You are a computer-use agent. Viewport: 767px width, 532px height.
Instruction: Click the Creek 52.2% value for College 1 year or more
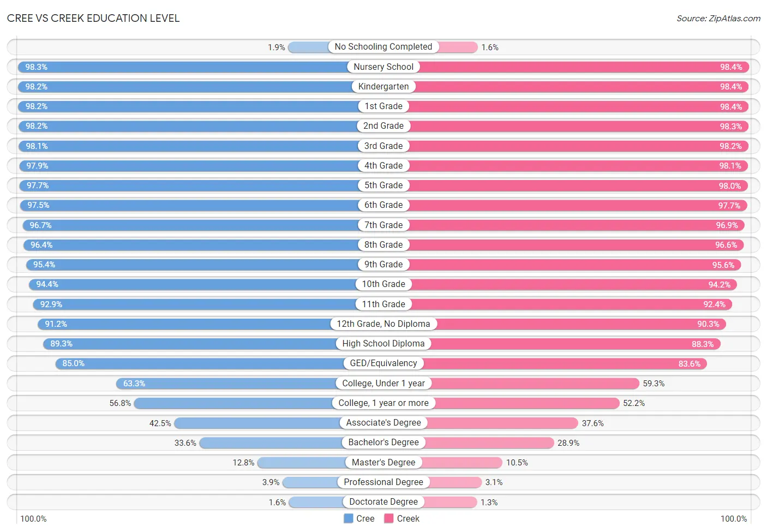634,403
